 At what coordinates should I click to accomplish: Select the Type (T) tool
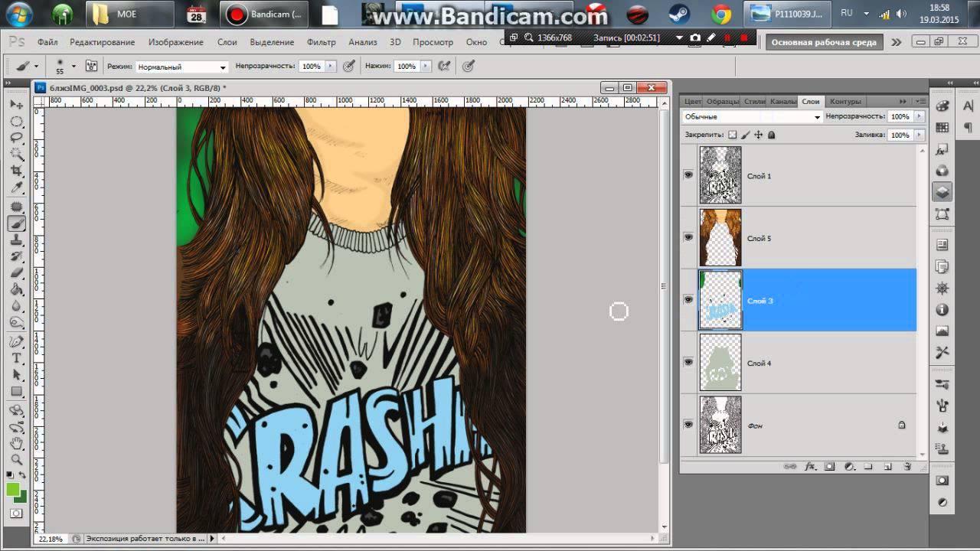[x=16, y=358]
